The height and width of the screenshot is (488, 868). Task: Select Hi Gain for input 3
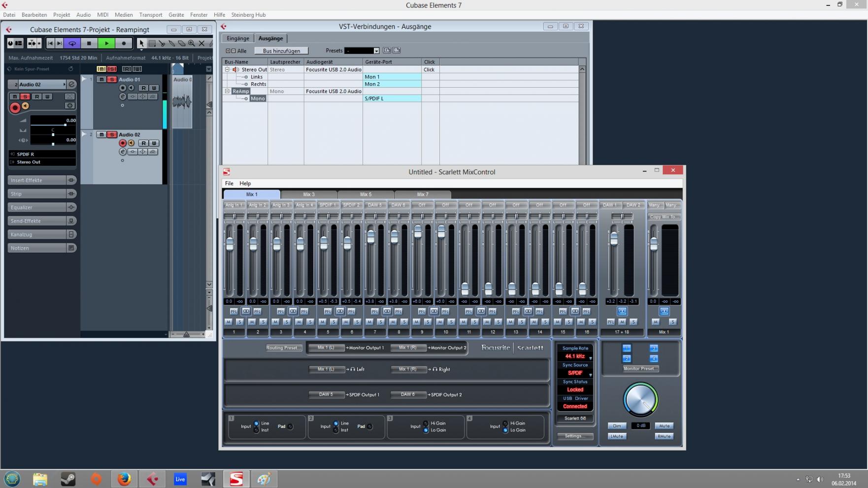(426, 423)
